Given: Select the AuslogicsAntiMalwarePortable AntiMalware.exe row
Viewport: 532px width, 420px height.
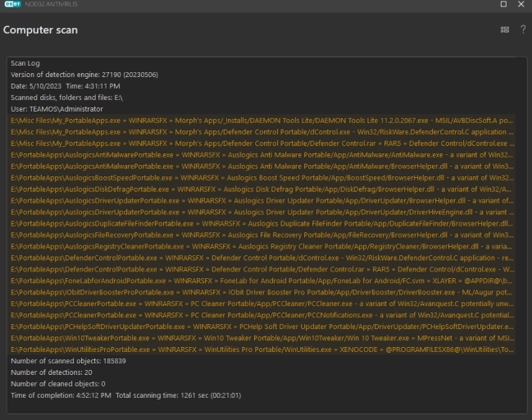Looking at the screenshot, I should pyautogui.click(x=262, y=155).
